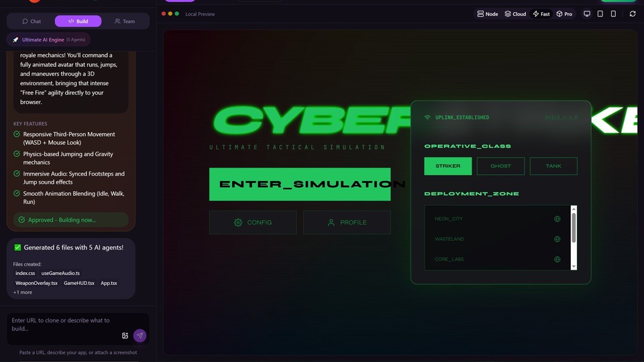Select the Node runtime option
Image resolution: width=644 pixels, height=362 pixels.
(x=487, y=13)
